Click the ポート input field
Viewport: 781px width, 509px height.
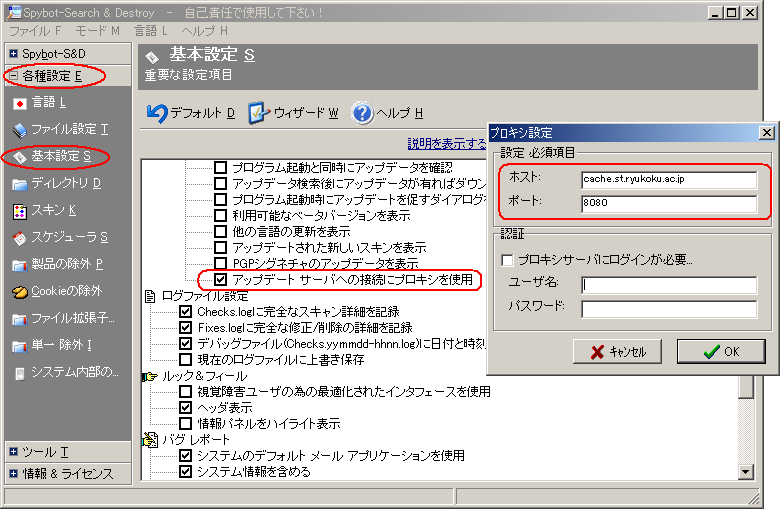pos(669,203)
